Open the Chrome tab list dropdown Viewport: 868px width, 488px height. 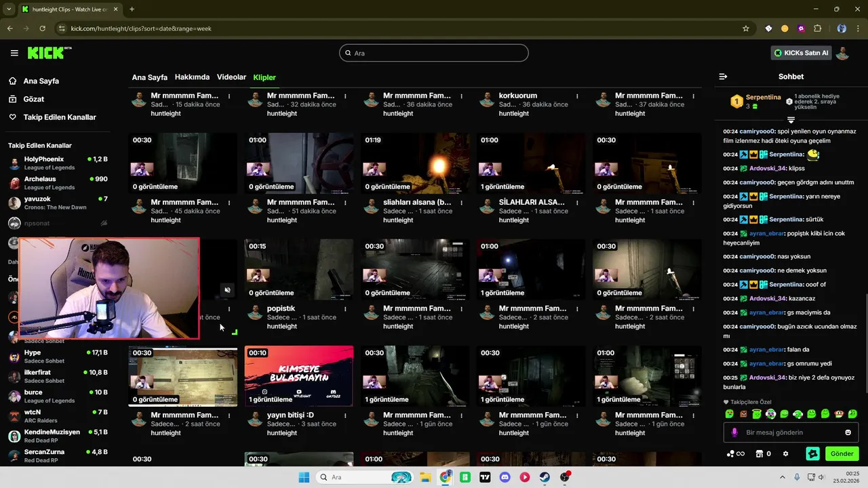click(9, 9)
